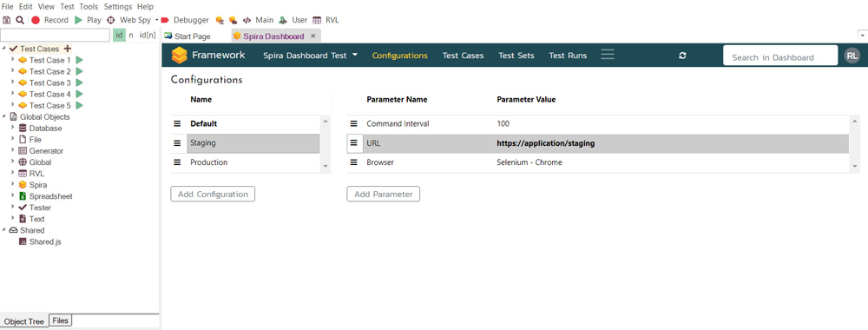868x330 pixels.
Task: Click the configurations list scroll-down arrow
Action: coord(325,167)
